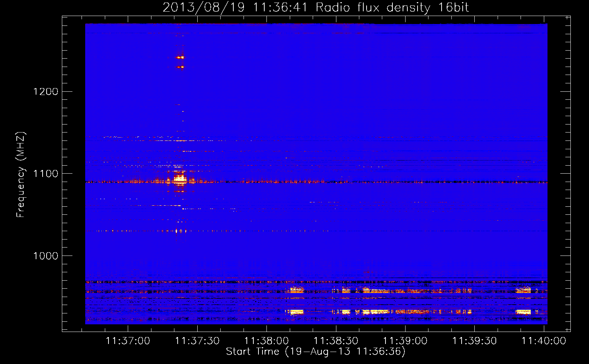This screenshot has width=589, height=364.
Task: Click the bright burst near 1090 MHz
Action: pyautogui.click(x=180, y=179)
